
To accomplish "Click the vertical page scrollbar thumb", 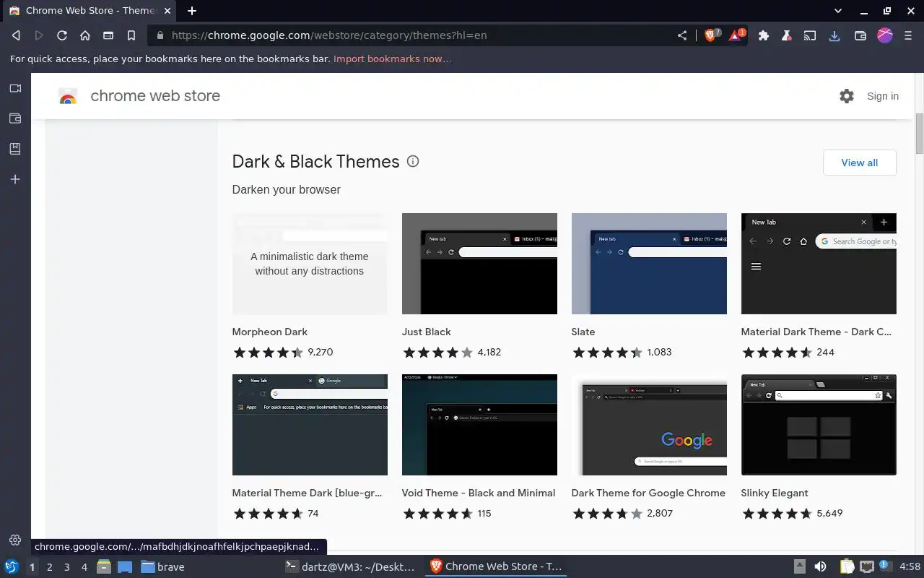I will [x=920, y=133].
